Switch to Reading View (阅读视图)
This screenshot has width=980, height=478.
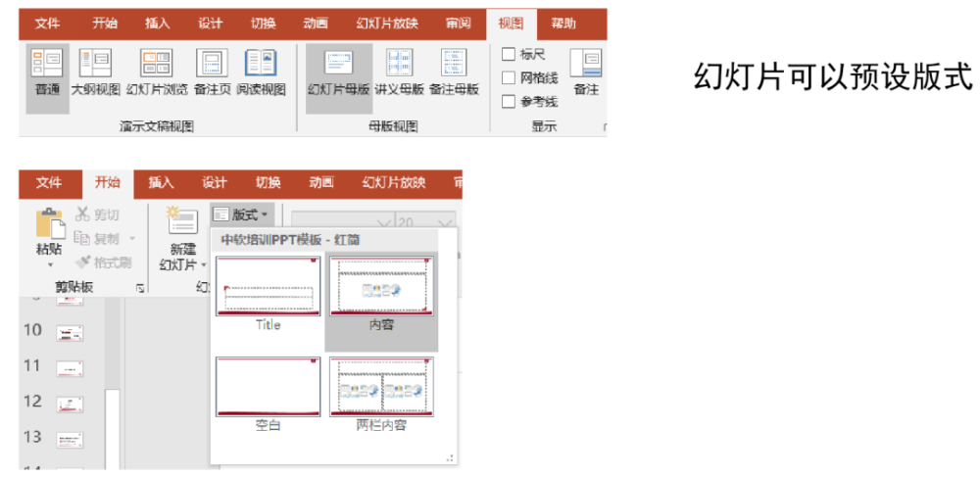coord(261,73)
